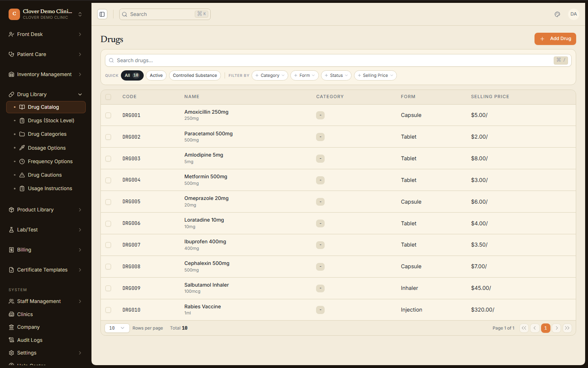Toggle the sidebar panel icon
588x368 pixels.
click(102, 14)
